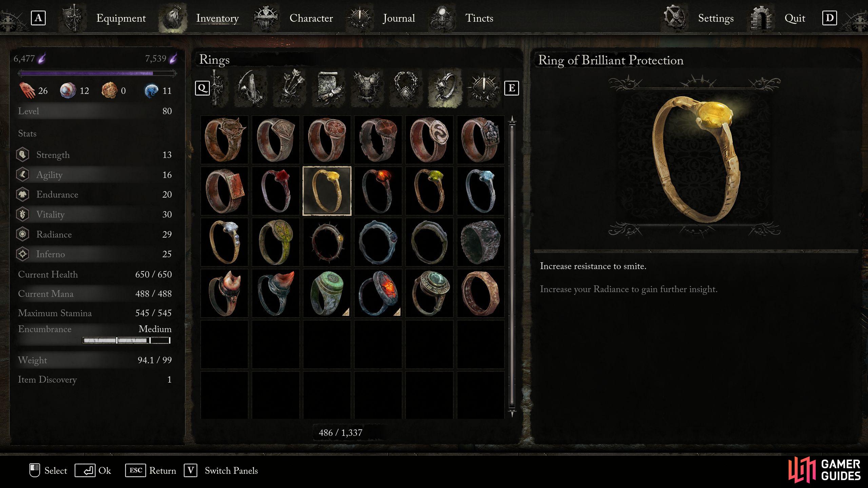Click the Quit button

(795, 18)
